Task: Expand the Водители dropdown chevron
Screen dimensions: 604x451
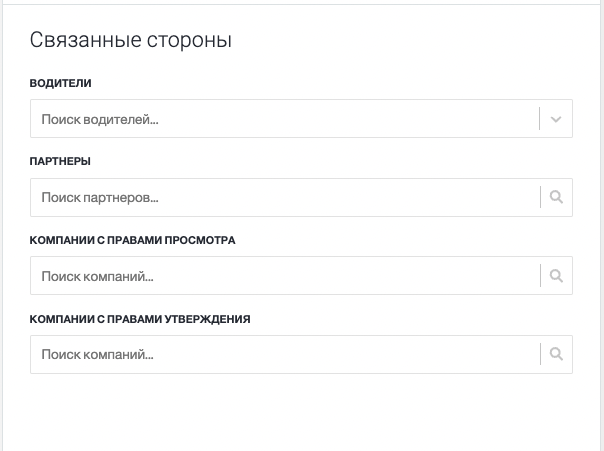Action: pos(555,119)
